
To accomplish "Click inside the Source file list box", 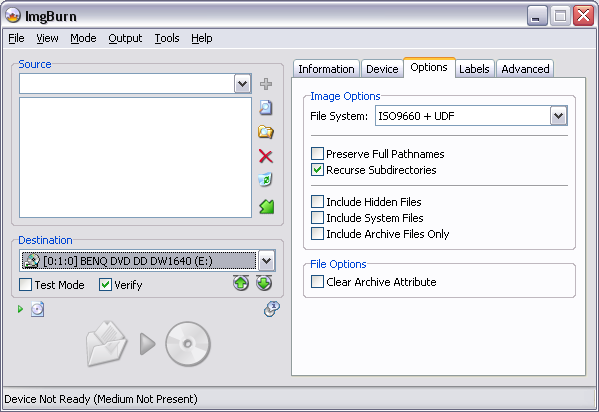I will [x=135, y=157].
